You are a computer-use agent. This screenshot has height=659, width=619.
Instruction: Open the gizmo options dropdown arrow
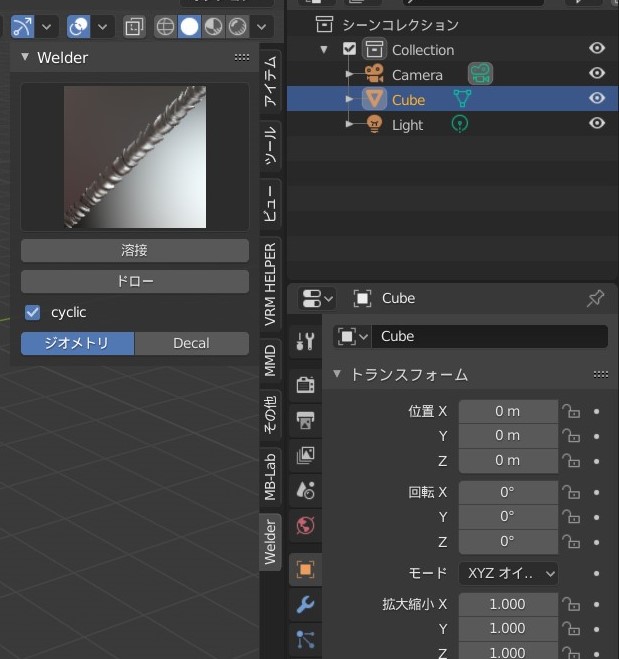(47, 27)
